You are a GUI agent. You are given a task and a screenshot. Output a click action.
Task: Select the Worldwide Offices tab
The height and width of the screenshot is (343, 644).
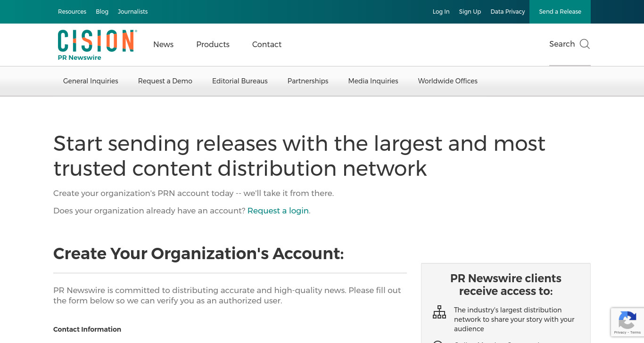[x=448, y=81]
